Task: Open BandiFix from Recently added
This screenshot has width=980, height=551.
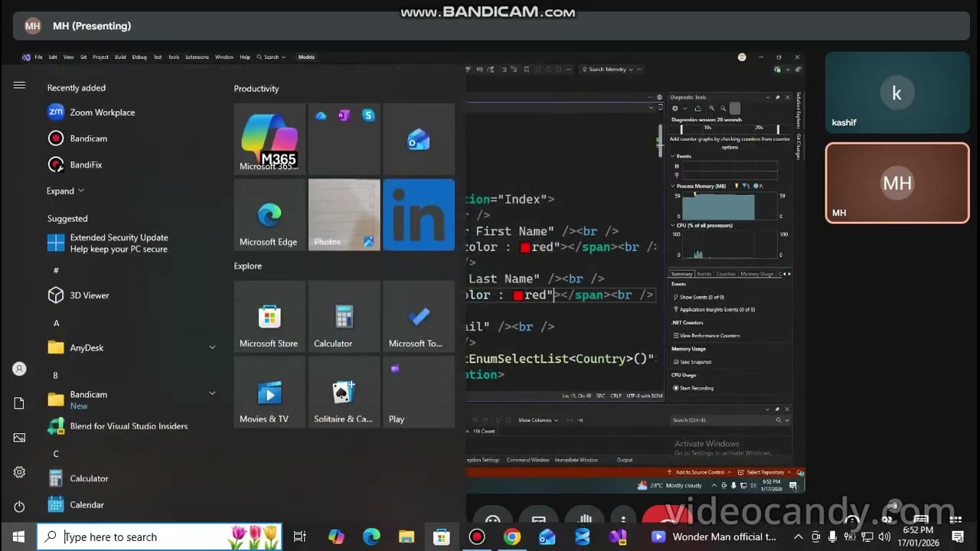Action: [130, 165]
